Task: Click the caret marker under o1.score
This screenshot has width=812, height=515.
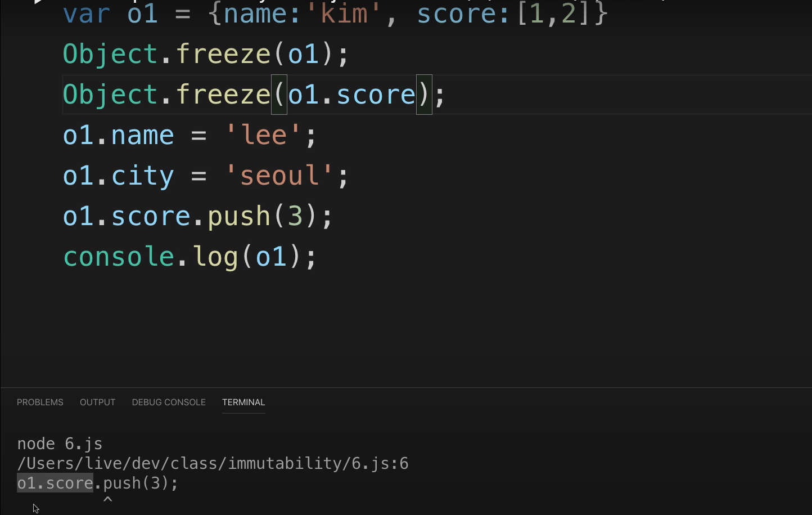Action: [x=108, y=499]
